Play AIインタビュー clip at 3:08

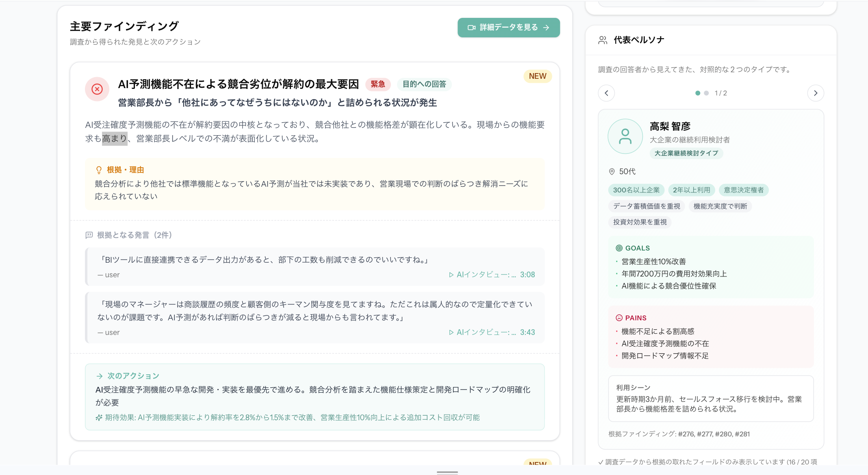[x=492, y=275]
